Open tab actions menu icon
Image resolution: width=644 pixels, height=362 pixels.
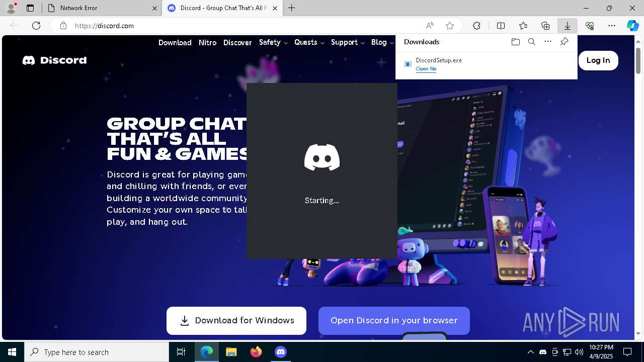coord(30,8)
